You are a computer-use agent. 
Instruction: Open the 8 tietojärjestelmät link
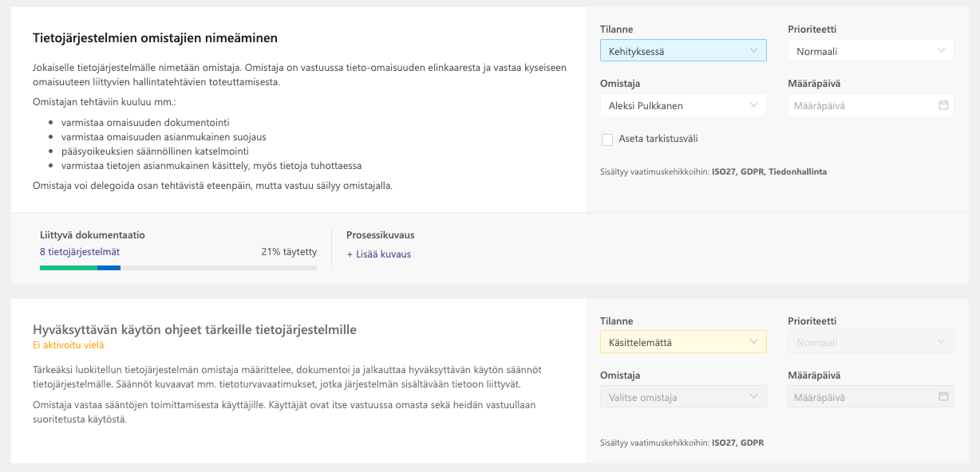(x=80, y=251)
